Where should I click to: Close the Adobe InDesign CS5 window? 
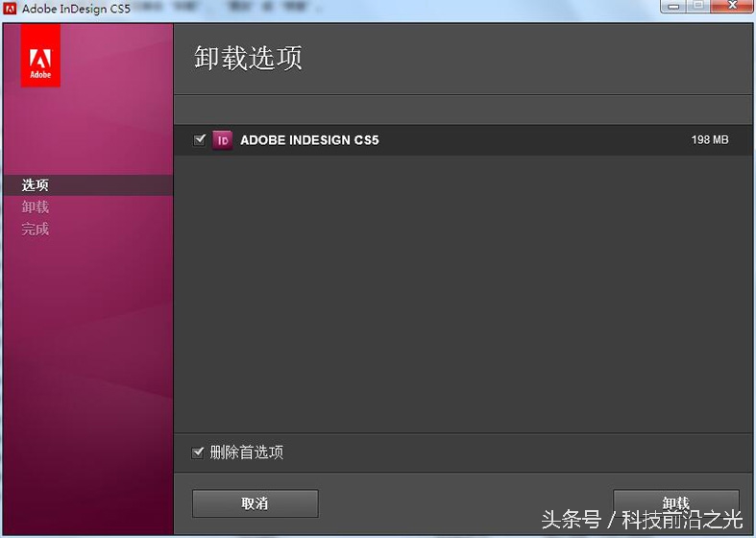(x=732, y=7)
